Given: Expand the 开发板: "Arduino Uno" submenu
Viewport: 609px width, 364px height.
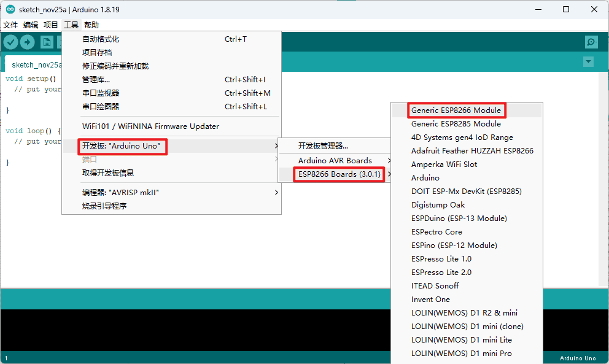Looking at the screenshot, I should click(171, 146).
